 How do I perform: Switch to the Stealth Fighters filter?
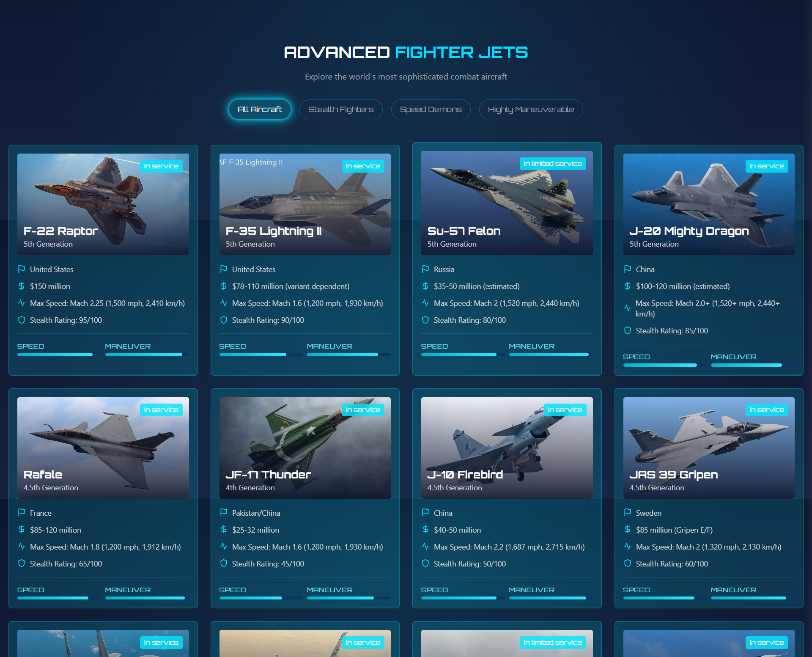click(341, 110)
